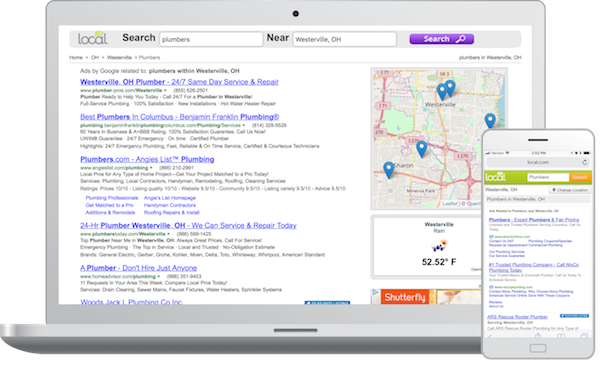
Task: Click the Handyman Contractors sitelink
Action: [x=170, y=205]
